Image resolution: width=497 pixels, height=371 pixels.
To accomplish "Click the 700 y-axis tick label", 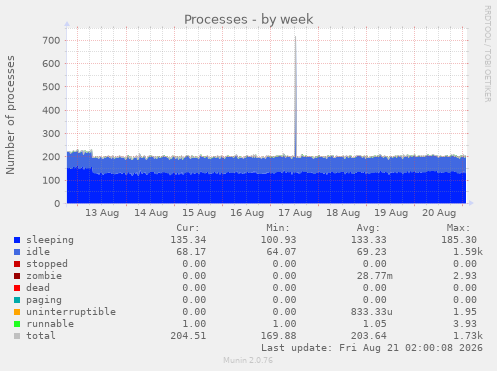I will 51,41.
